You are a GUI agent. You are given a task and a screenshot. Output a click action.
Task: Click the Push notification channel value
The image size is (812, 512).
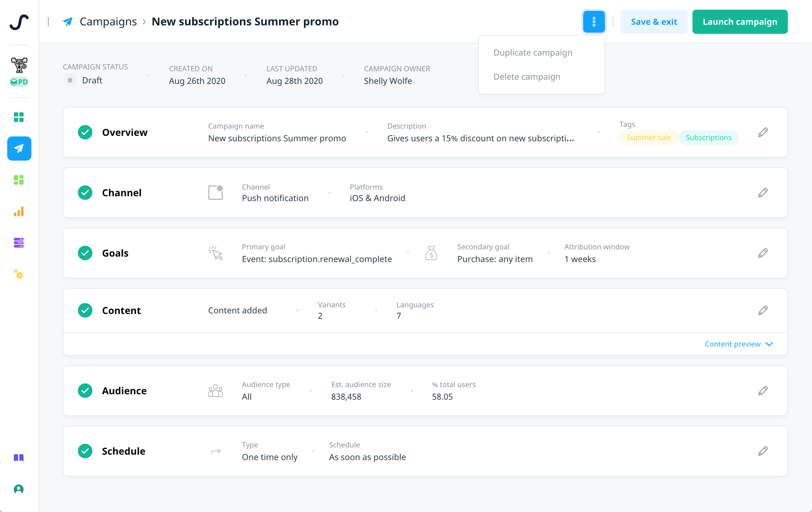[x=275, y=198]
